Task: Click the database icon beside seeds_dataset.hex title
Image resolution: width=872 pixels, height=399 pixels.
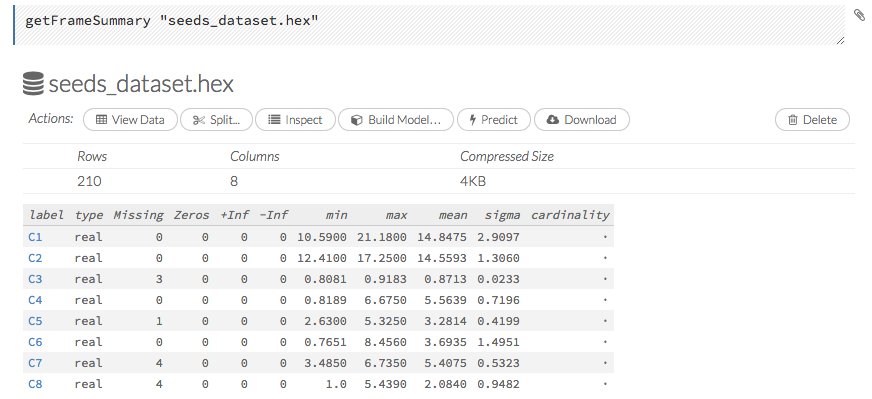Action: 33,84
